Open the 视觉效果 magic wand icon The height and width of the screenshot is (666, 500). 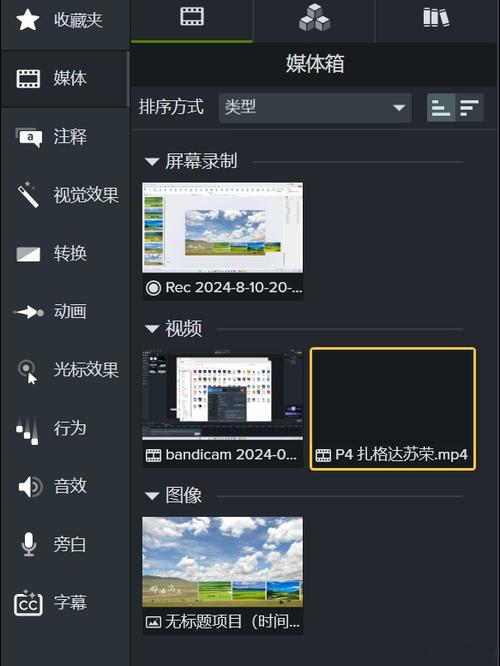tap(28, 195)
